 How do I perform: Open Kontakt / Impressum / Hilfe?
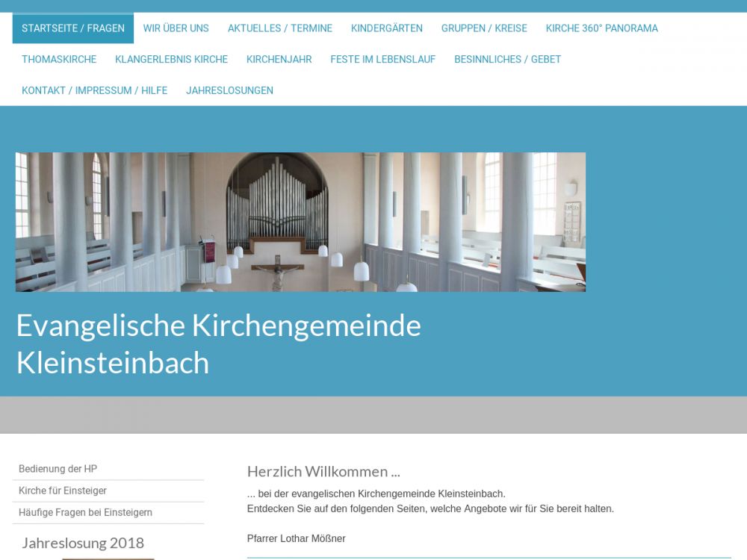tap(95, 90)
